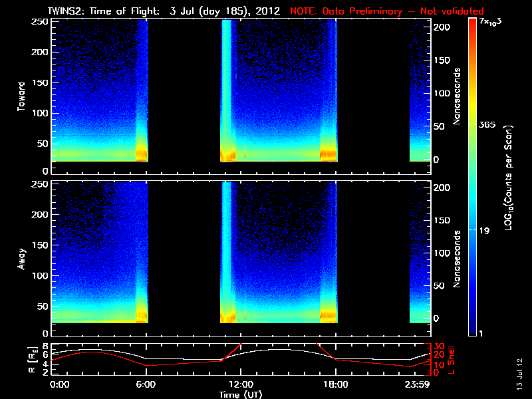Click the '1' colorbar minimum label

(x=481, y=334)
